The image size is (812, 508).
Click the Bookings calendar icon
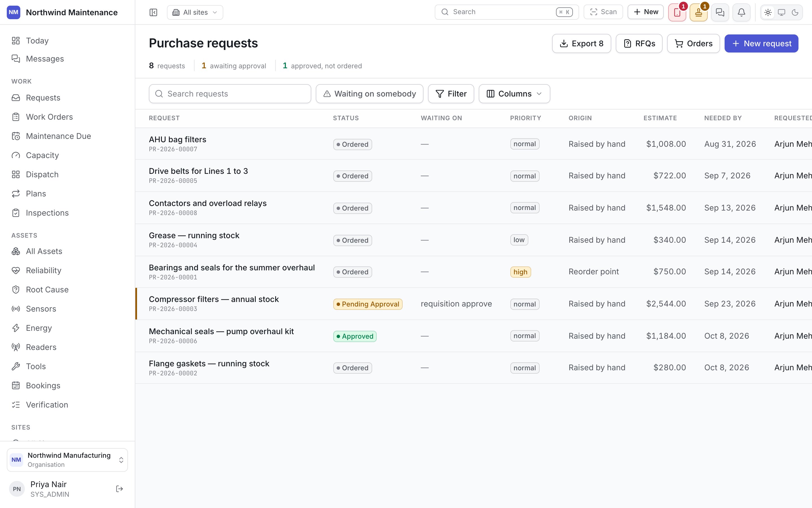coord(16,385)
